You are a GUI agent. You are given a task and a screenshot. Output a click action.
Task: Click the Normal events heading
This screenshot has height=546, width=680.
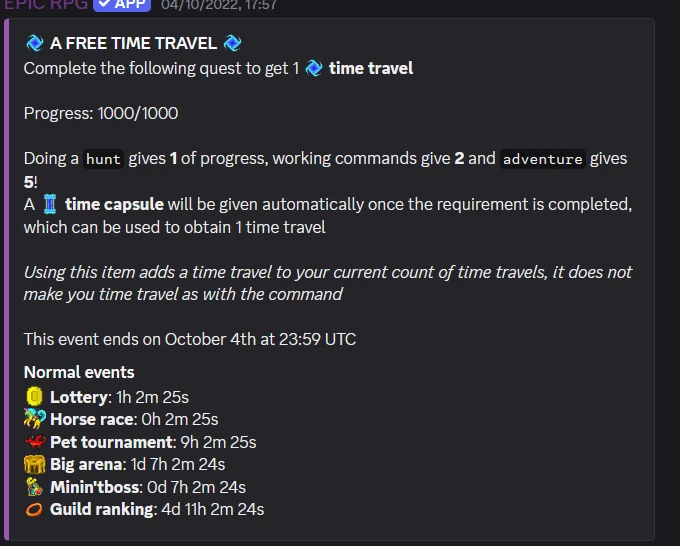click(79, 372)
